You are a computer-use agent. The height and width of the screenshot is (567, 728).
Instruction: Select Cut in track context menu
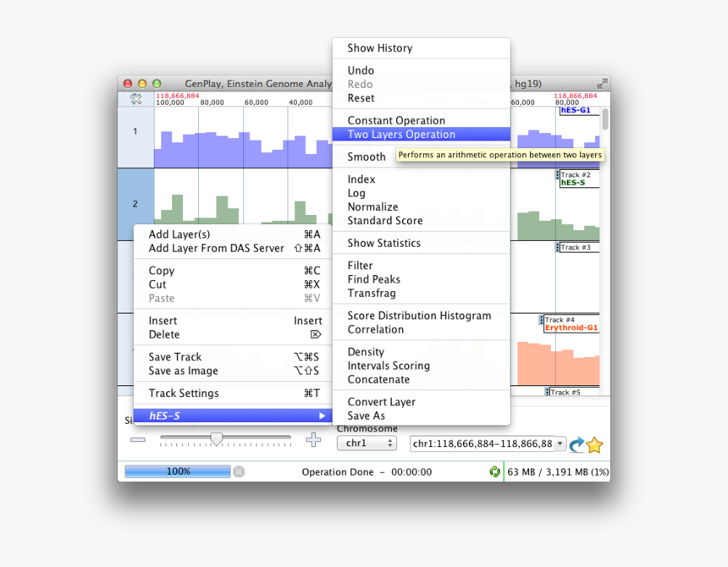(233, 284)
